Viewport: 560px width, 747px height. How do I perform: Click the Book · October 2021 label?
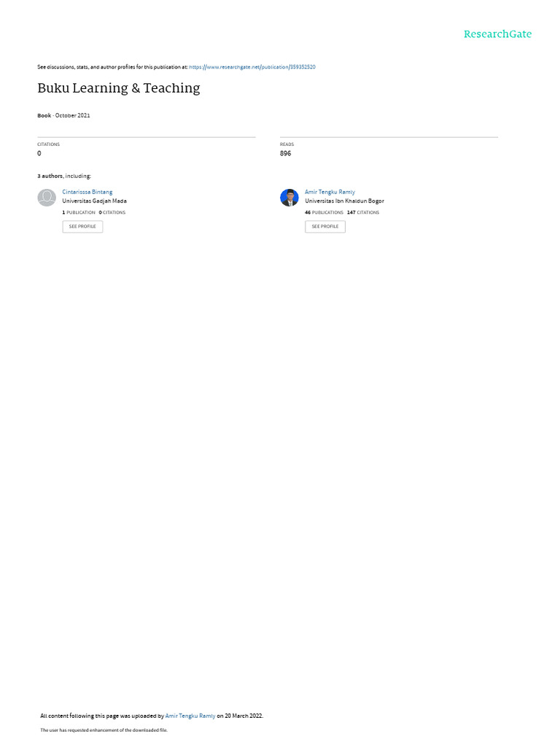(x=64, y=115)
